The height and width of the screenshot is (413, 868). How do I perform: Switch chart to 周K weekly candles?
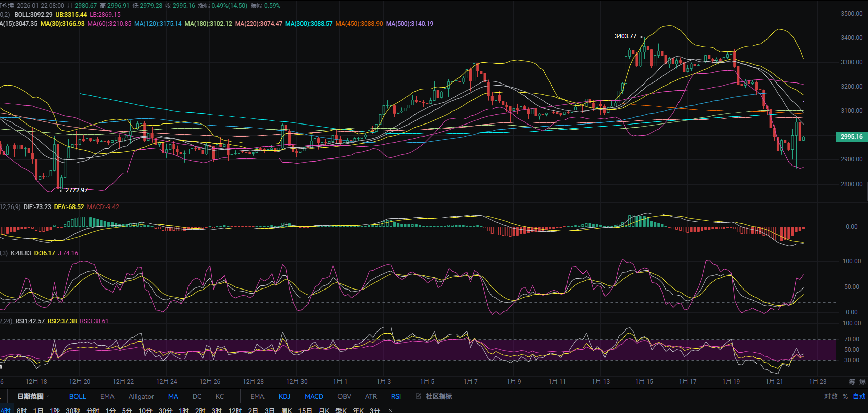tap(286, 410)
